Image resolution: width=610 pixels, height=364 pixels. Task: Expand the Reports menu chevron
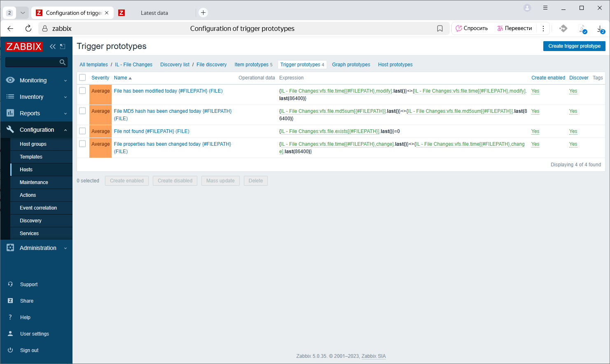(x=65, y=114)
